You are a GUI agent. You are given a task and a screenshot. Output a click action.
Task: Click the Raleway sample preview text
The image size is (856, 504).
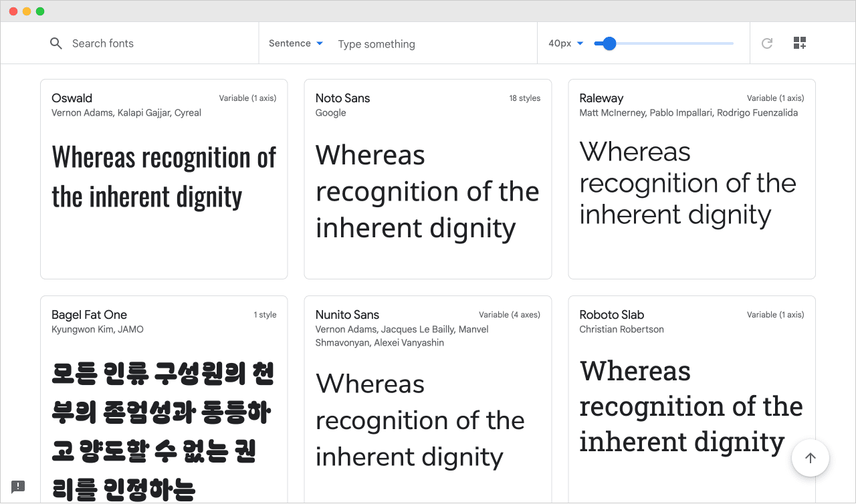coord(688,183)
